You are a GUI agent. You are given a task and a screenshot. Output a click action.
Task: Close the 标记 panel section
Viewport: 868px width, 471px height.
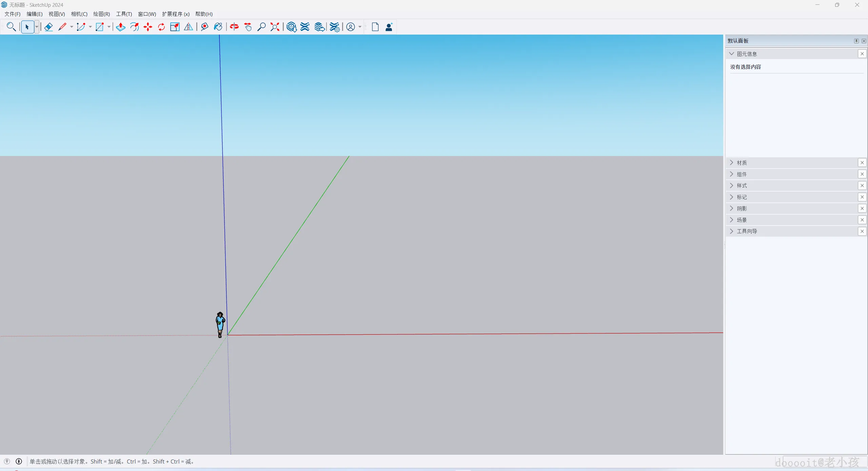[862, 197]
